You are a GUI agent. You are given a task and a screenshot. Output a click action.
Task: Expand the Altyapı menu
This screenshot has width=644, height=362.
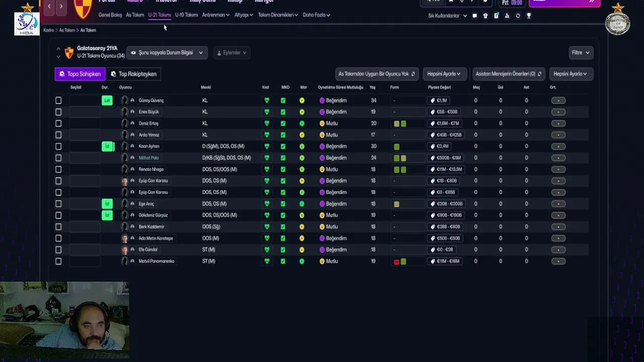click(x=244, y=15)
